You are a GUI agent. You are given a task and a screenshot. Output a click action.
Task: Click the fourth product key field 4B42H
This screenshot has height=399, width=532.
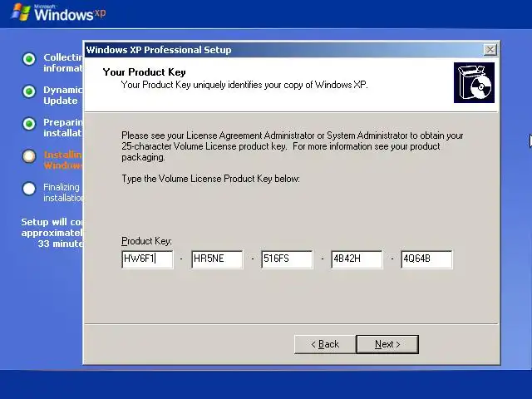pos(357,259)
